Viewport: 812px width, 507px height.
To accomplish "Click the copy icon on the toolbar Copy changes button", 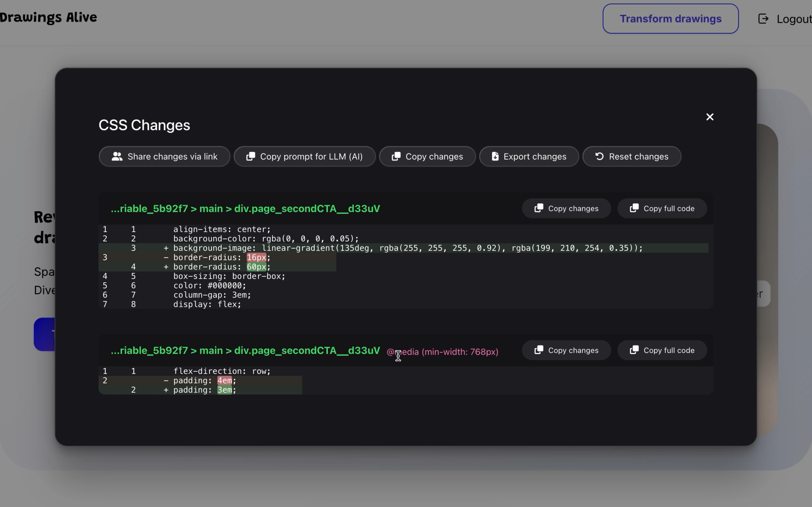I will point(397,156).
